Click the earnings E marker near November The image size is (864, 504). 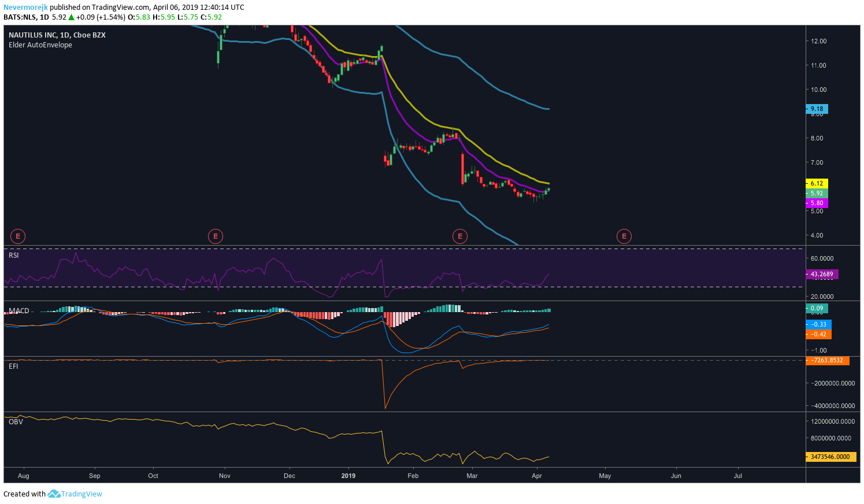(x=216, y=236)
